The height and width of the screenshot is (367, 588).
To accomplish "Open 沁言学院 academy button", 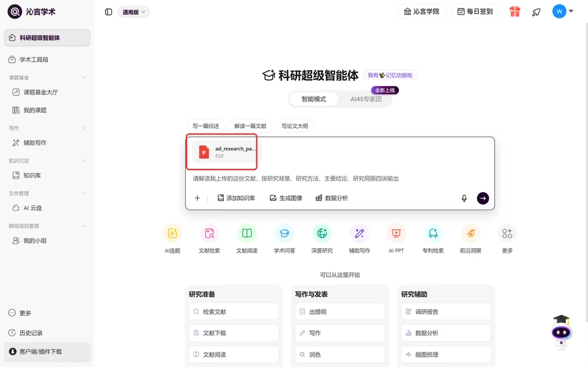I will pos(422,11).
